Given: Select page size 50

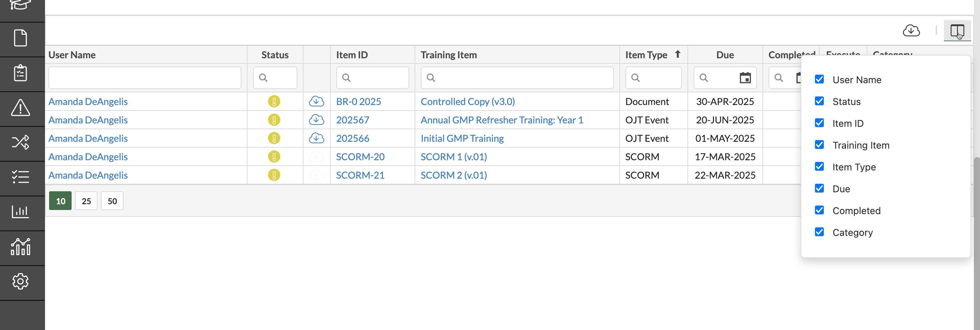Looking at the screenshot, I should point(112,201).
